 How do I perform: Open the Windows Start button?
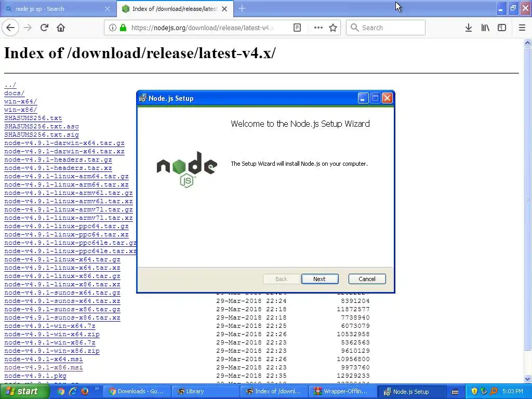(24, 391)
